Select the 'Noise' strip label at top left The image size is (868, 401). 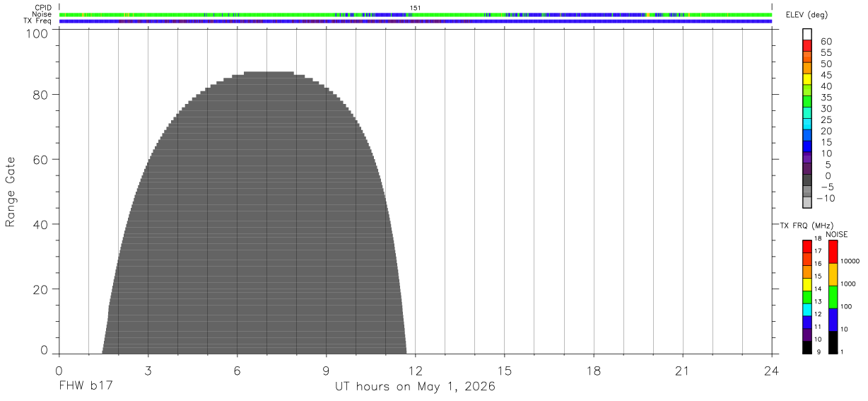point(43,14)
